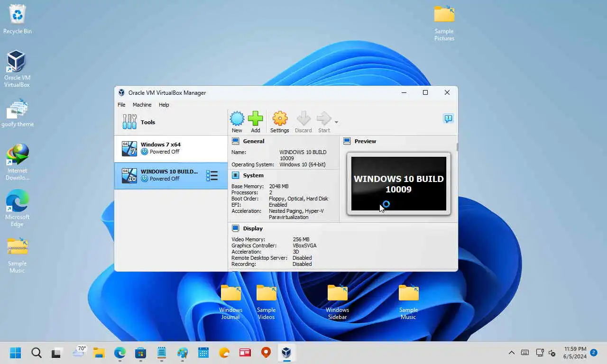Click the VM preview thumbnail
This screenshot has height=364, width=607.
(x=399, y=184)
